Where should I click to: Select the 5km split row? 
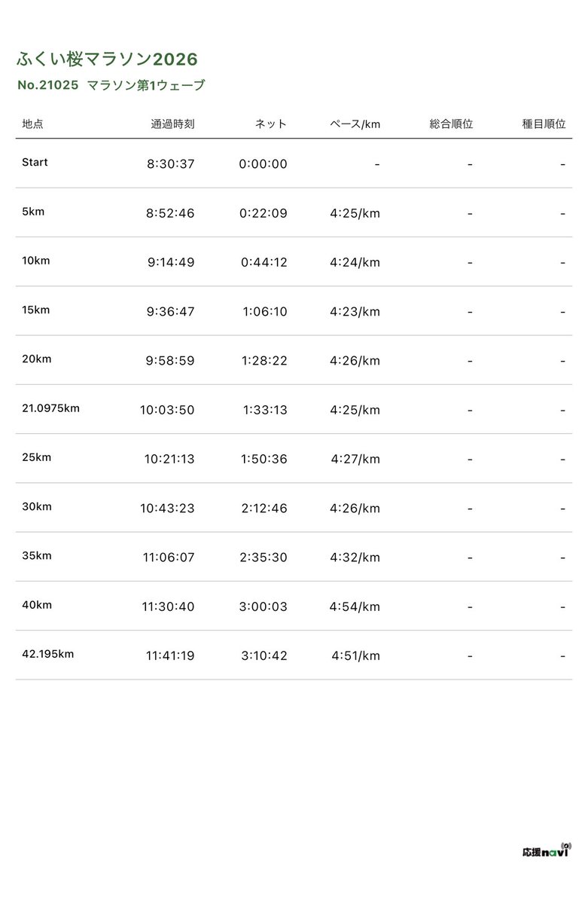click(x=294, y=212)
